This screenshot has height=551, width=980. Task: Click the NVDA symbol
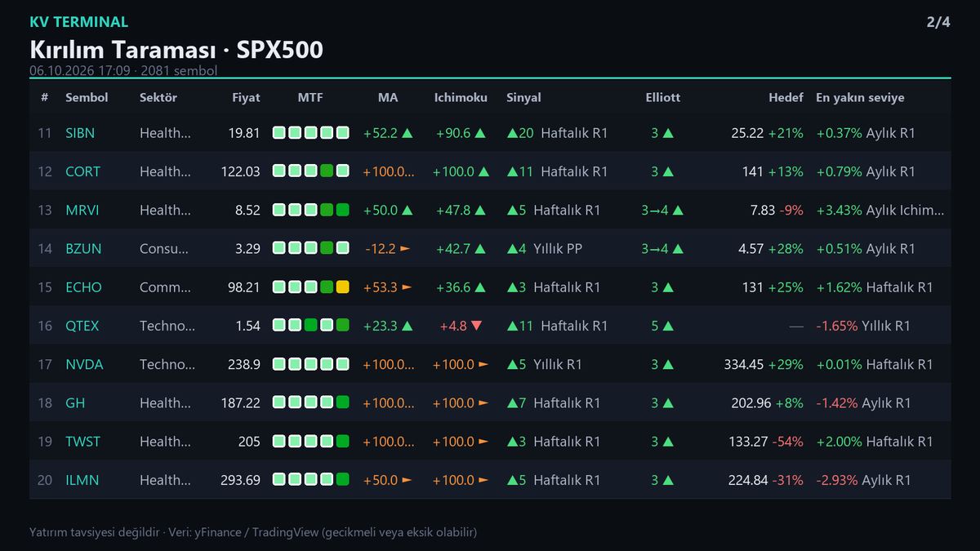click(84, 364)
